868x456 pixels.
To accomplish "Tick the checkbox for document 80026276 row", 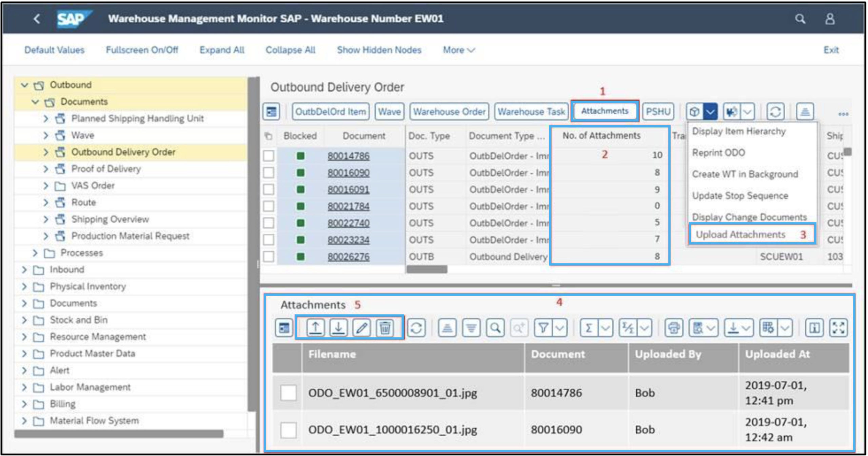I will [x=269, y=256].
